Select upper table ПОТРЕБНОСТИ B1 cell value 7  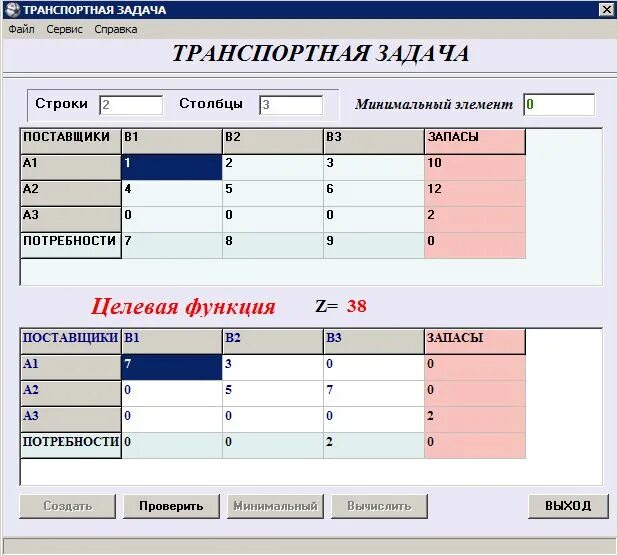point(172,245)
